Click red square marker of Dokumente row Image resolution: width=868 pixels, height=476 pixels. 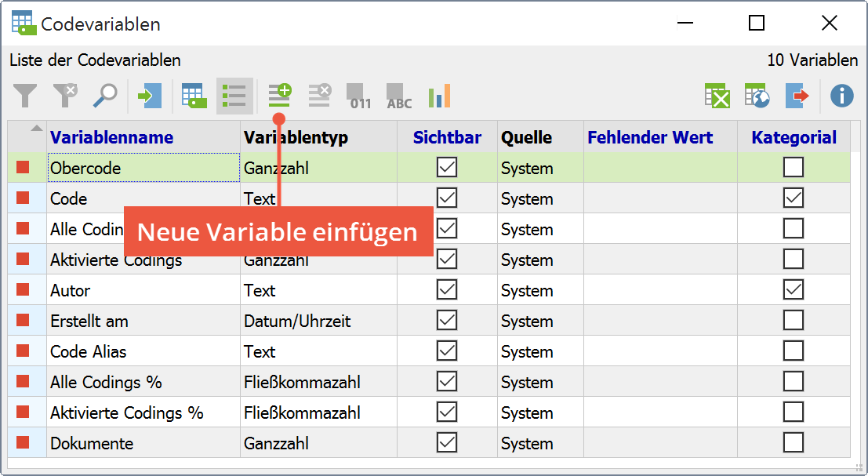[x=23, y=442]
